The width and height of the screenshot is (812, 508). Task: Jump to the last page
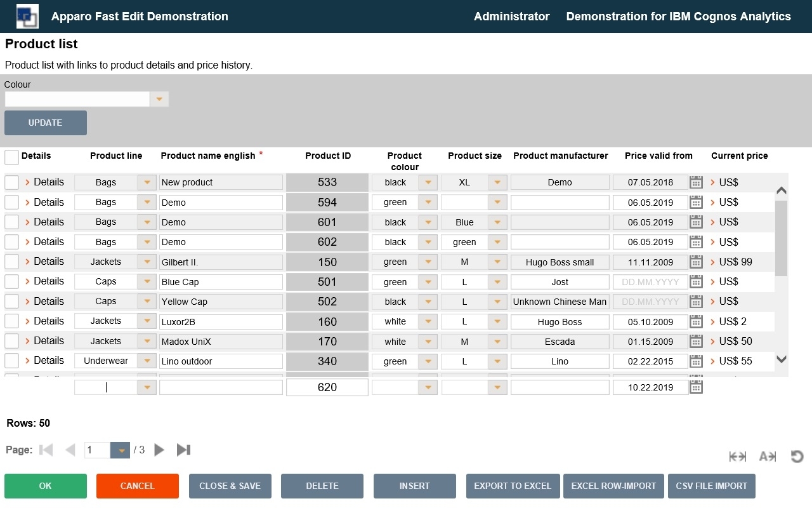pos(183,450)
